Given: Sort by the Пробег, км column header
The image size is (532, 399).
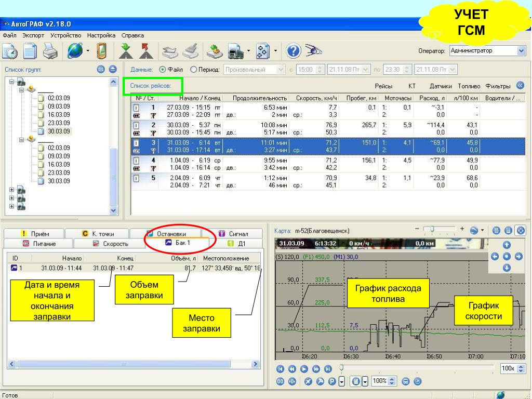Looking at the screenshot, I should click(361, 98).
